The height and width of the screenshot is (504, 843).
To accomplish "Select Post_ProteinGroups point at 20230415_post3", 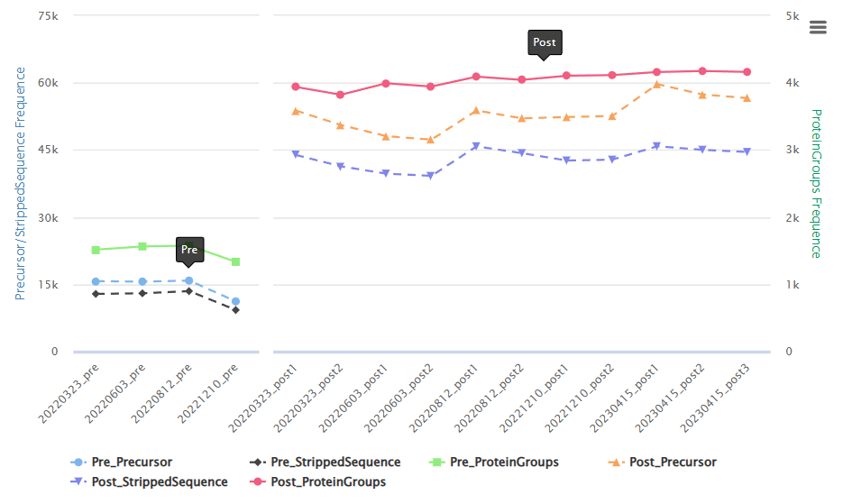I will (747, 72).
